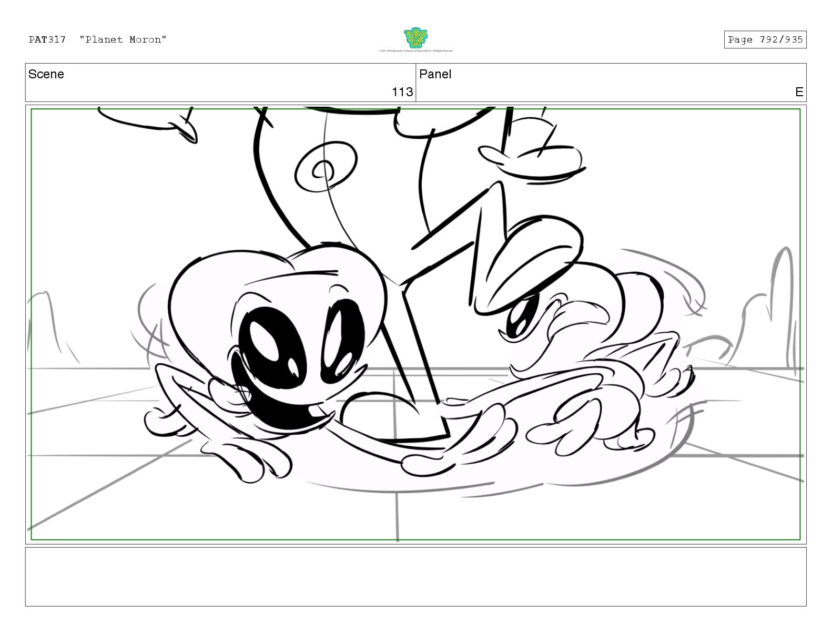
Task: Click the Patrick Star Show logo
Action: (x=415, y=38)
